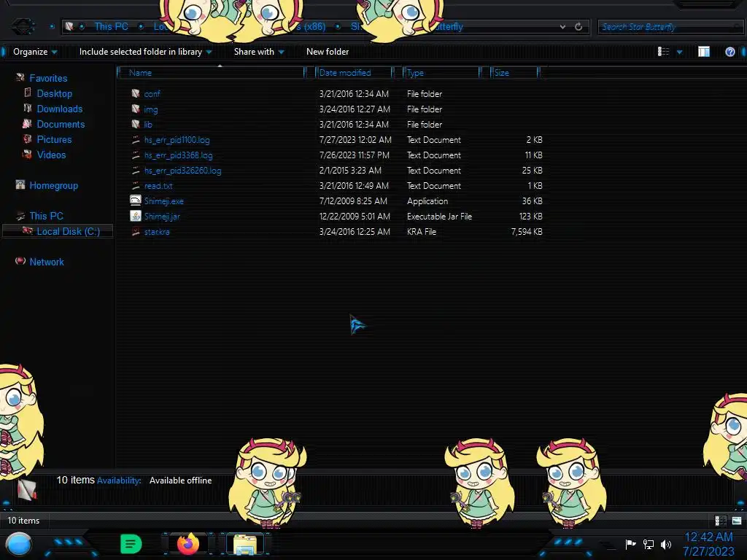Select Shimeji.jar Java icon

pyautogui.click(x=135, y=216)
